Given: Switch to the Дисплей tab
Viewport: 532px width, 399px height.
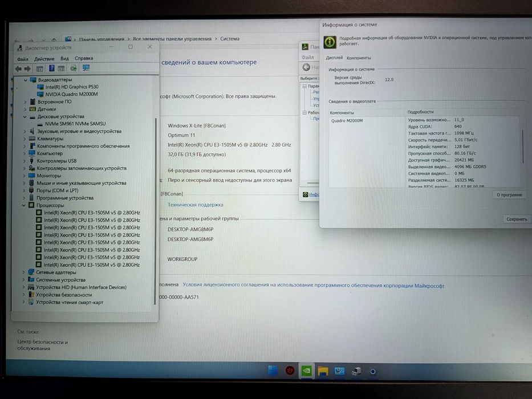Looking at the screenshot, I should 334,58.
